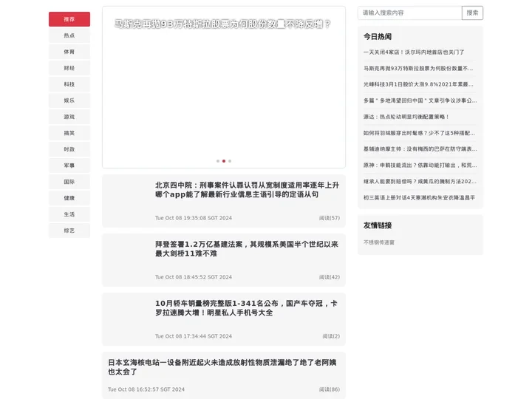Open the 热点 category
Viewport: 532px width, 399px height.
[x=69, y=35]
